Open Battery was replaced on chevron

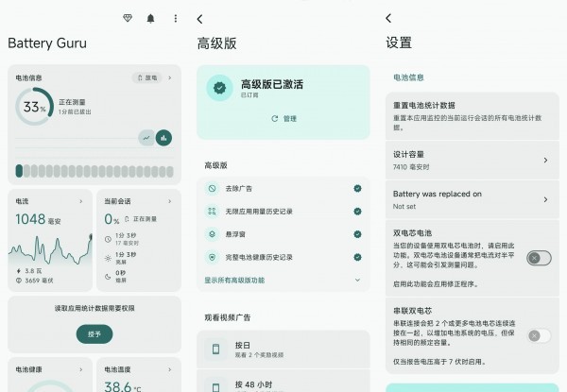[x=545, y=199]
